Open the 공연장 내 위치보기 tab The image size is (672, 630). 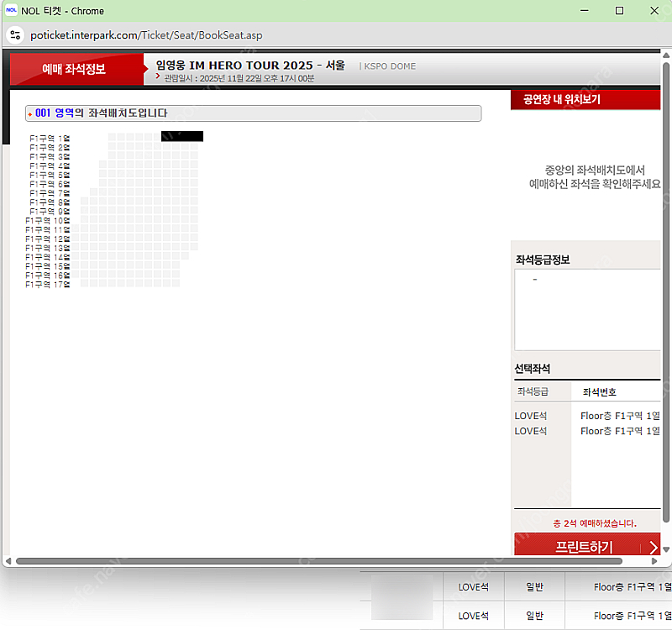[585, 99]
